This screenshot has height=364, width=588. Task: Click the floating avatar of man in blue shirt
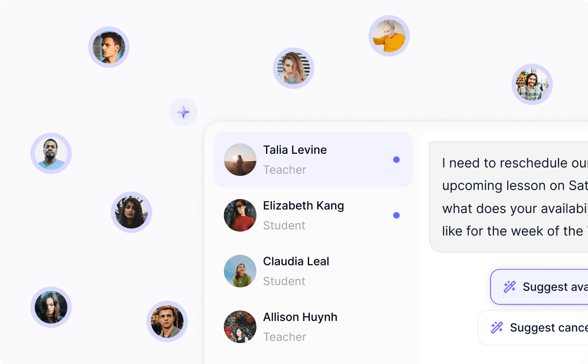[51, 153]
